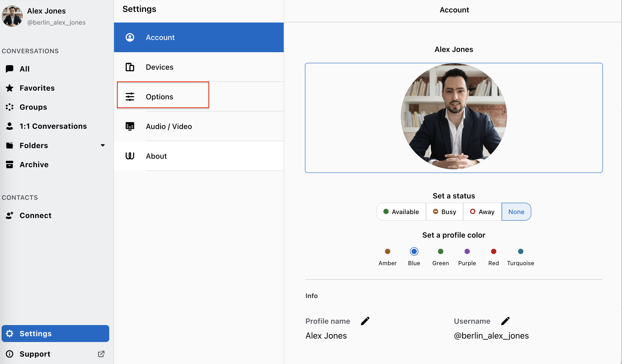622x364 pixels.
Task: Click the Folders folder icon
Action: coord(10,145)
